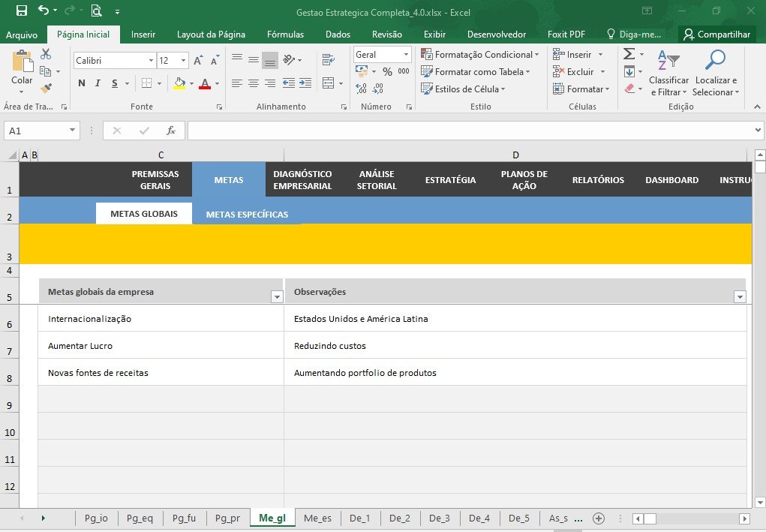Click inside the formula bar input
Image resolution: width=766 pixels, height=532 pixels.
(470, 131)
